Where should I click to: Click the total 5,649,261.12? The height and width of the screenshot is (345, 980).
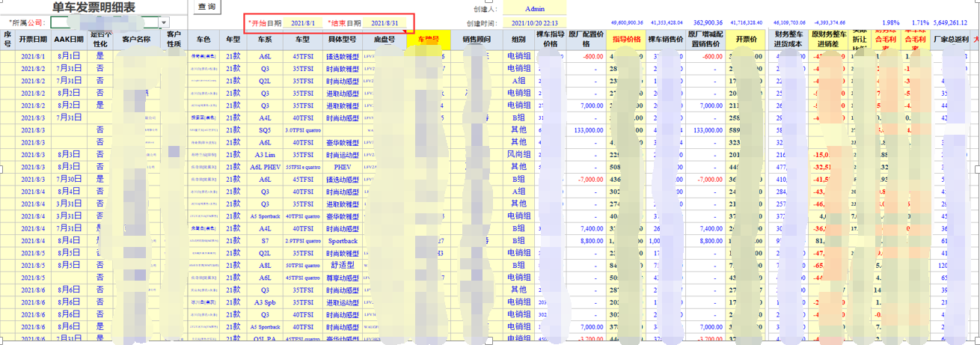[952, 24]
